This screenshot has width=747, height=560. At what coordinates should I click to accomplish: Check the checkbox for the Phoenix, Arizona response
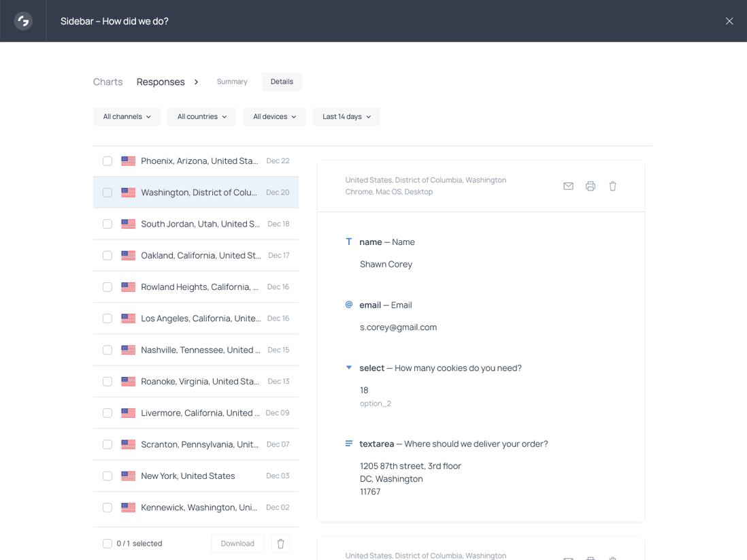point(107,161)
